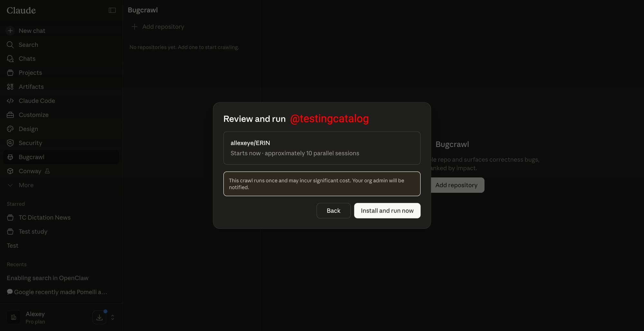
Task: Open Artifacts in the sidebar
Action: [61, 87]
